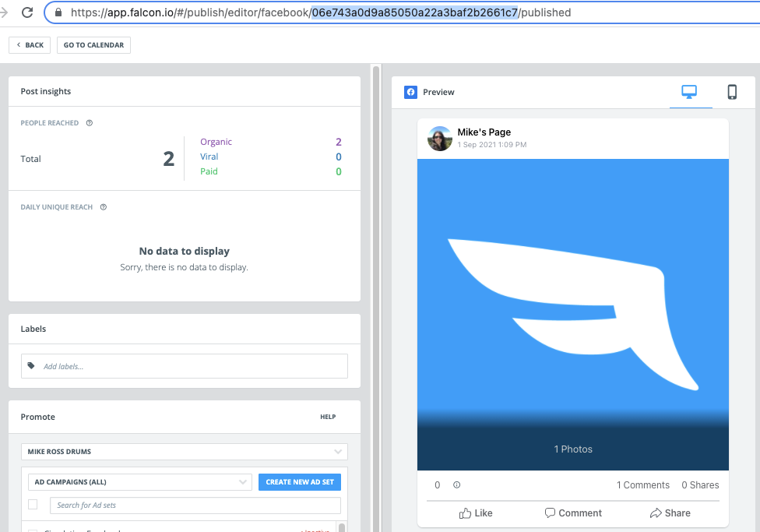Viewport: 760px width, 532px height.
Task: Click the "Total" people reached label
Action: 30,159
